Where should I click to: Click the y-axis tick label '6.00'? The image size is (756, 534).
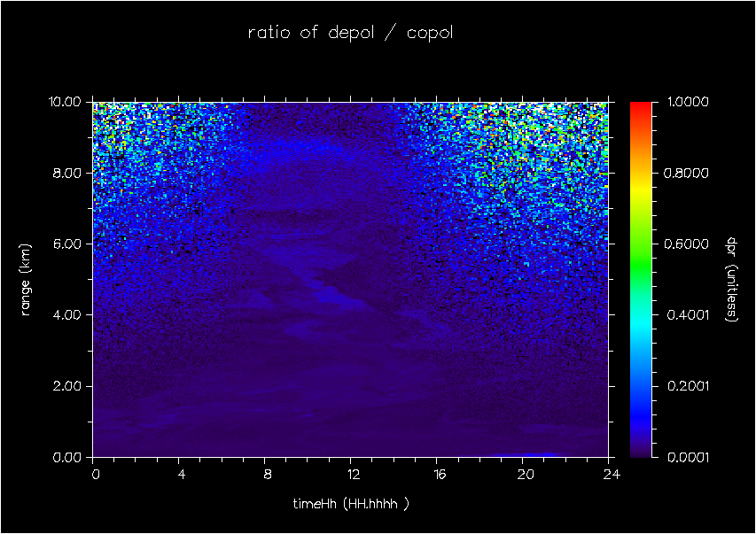coord(67,244)
